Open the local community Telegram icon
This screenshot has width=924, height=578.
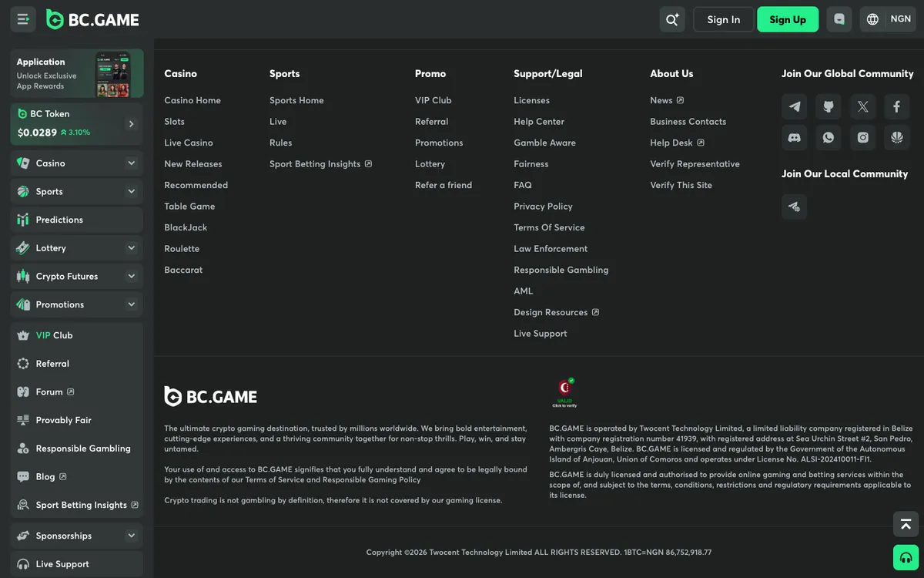(x=795, y=207)
